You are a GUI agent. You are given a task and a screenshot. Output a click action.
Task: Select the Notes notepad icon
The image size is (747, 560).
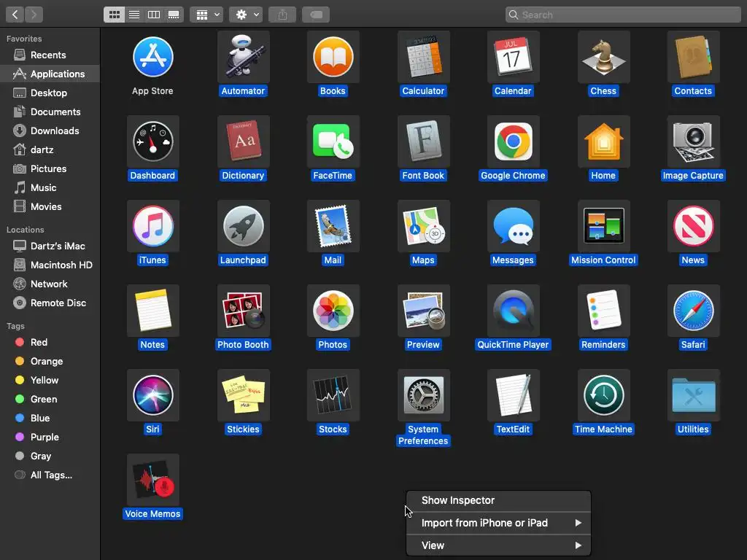click(153, 311)
